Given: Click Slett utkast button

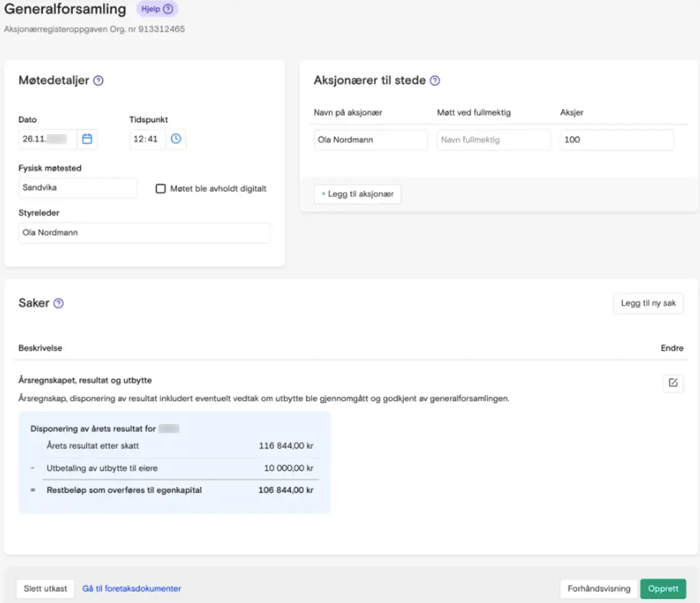Looking at the screenshot, I should (x=45, y=589).
